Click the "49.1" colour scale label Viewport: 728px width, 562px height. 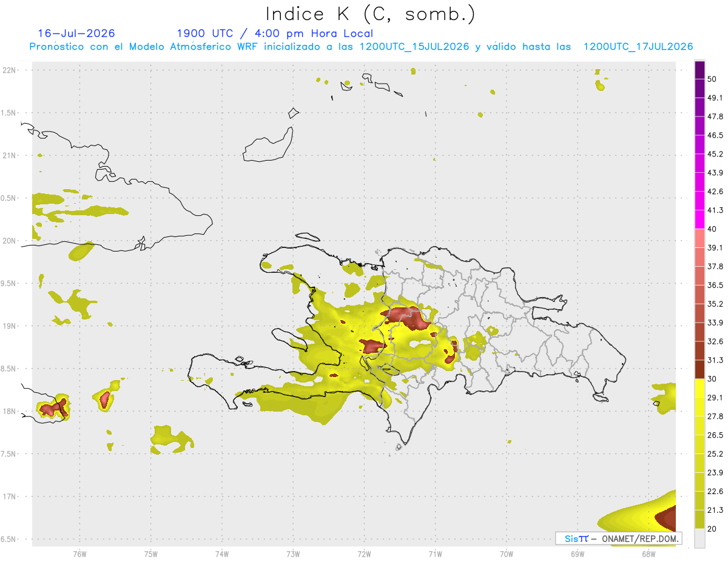(715, 98)
